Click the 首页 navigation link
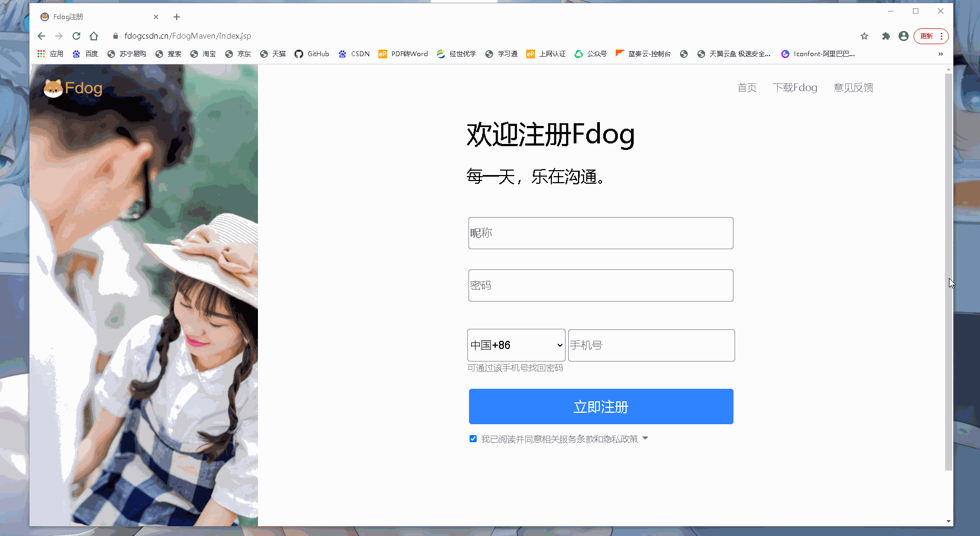This screenshot has height=536, width=980. click(747, 88)
